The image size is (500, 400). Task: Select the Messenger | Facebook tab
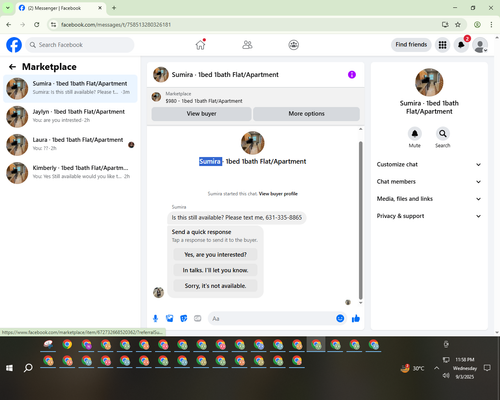click(x=60, y=8)
